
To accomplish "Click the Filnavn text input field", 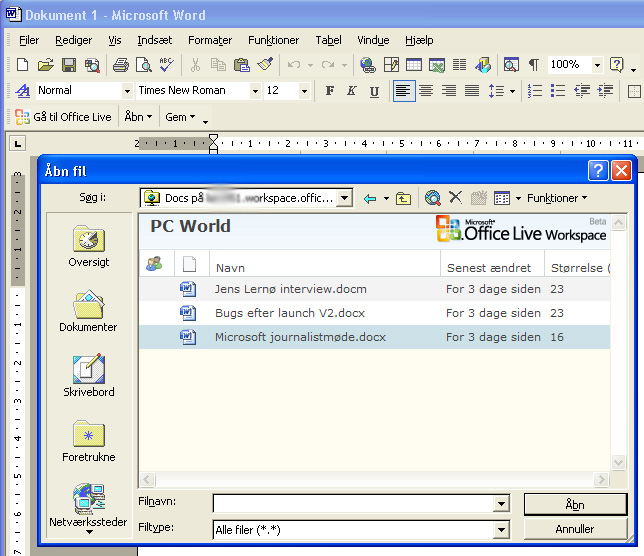I will [x=353, y=504].
